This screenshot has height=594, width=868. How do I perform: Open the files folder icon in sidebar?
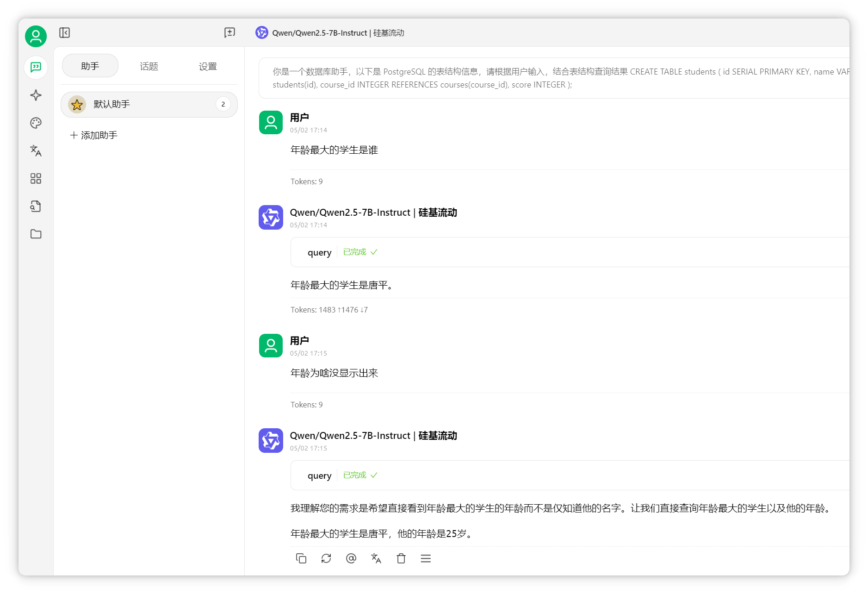[36, 234]
